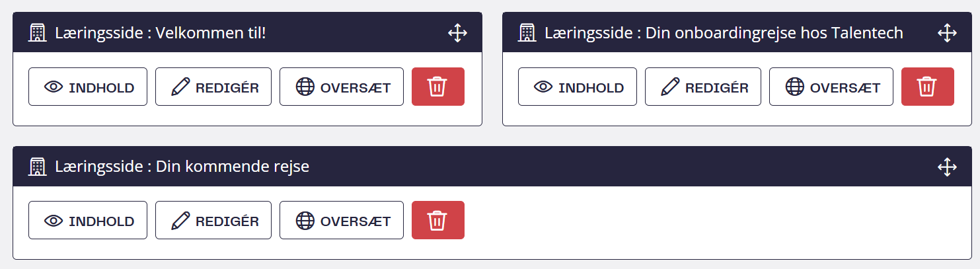Image resolution: width=980 pixels, height=269 pixels.
Task: Click REDIGÉR on 'Din kommende rejse' card
Action: 213,220
